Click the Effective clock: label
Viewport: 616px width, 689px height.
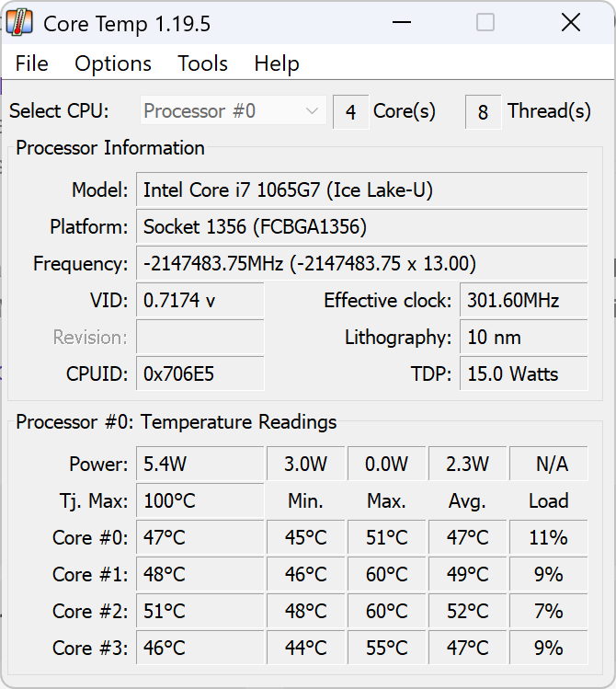pyautogui.click(x=388, y=301)
